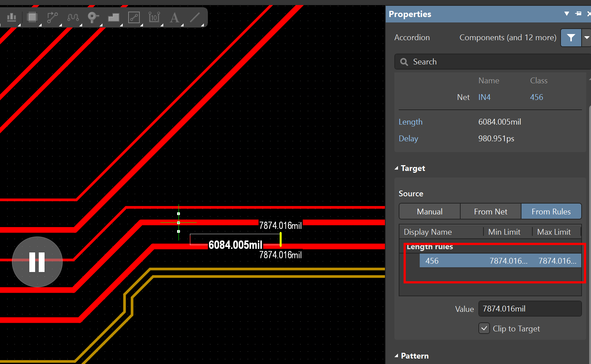
Task: Click the Place Dimension tool icon
Action: point(154,17)
